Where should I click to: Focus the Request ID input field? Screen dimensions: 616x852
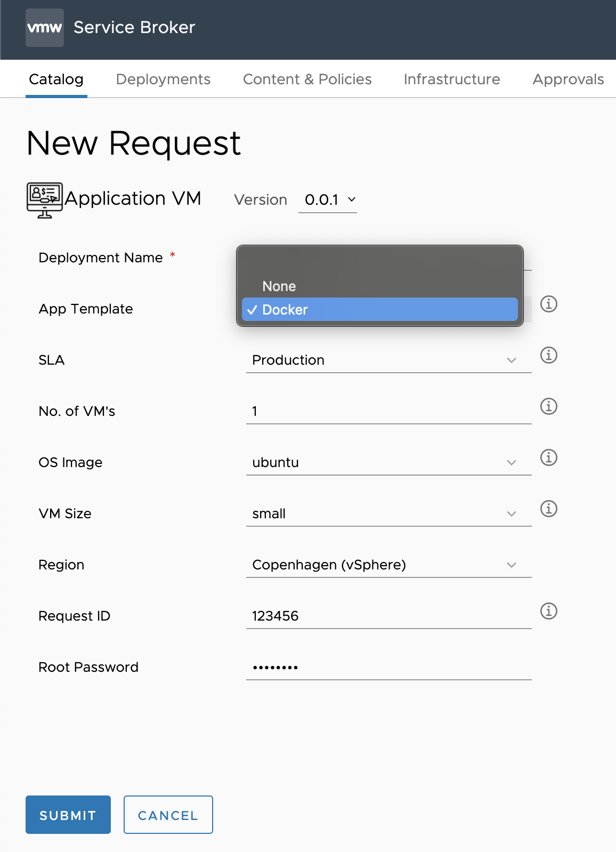click(389, 616)
